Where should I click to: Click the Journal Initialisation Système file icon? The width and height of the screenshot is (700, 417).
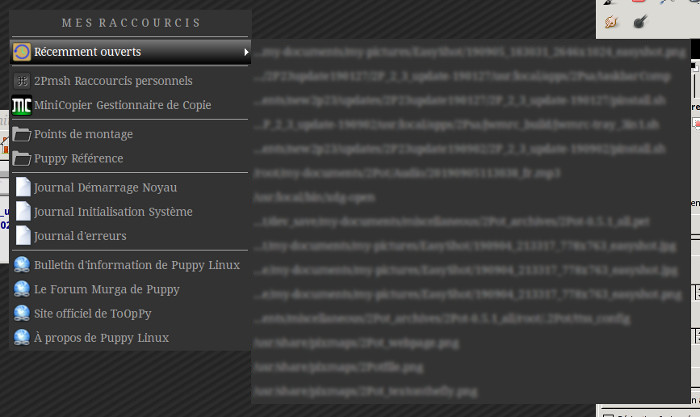click(23, 212)
